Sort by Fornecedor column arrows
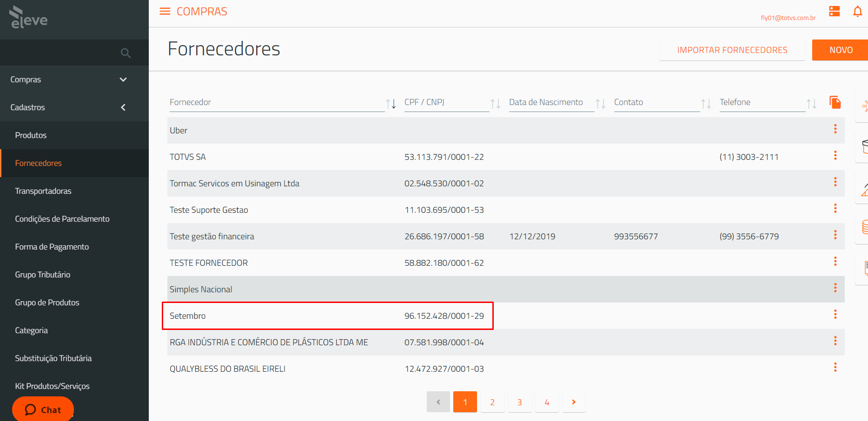This screenshot has width=868, height=421. coord(391,104)
